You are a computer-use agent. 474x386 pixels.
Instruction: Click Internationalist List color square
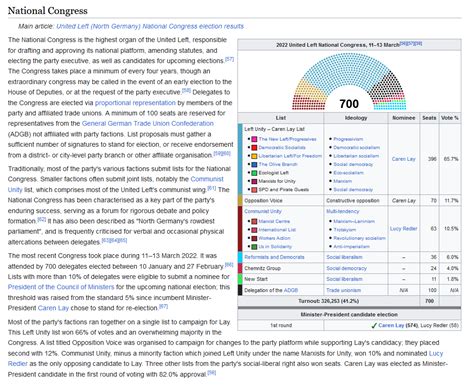coord(254,230)
